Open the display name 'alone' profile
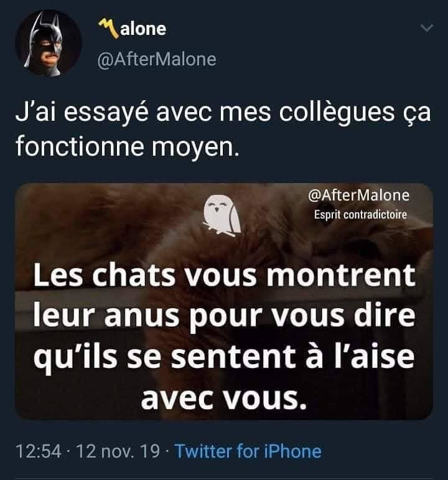The height and width of the screenshot is (480, 448). (x=143, y=29)
